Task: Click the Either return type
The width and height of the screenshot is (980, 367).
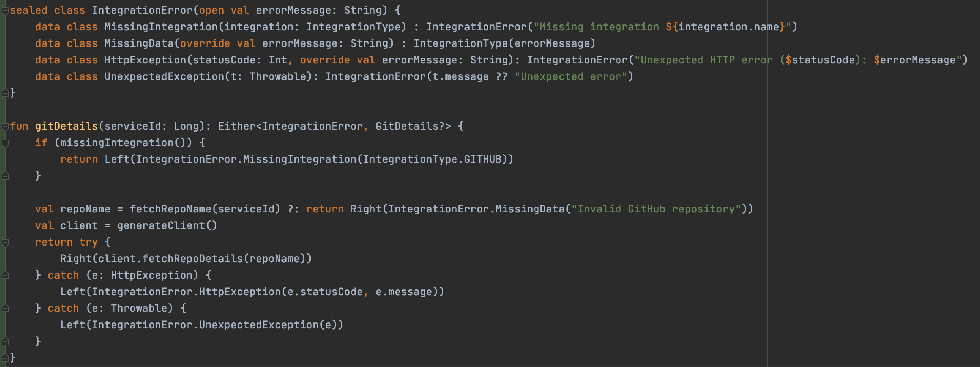Action: pos(237,126)
